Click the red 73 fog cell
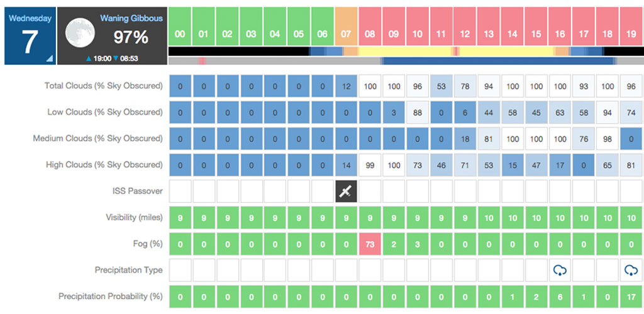 pos(370,244)
